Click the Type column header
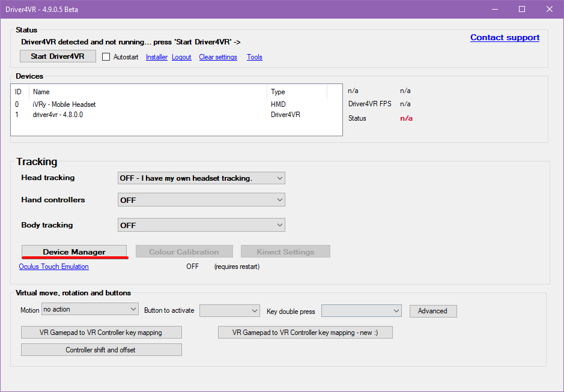564x392 pixels. tap(297, 92)
